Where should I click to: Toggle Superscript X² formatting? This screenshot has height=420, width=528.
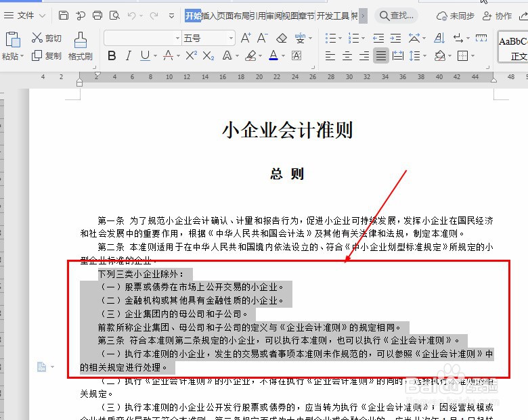pos(192,55)
